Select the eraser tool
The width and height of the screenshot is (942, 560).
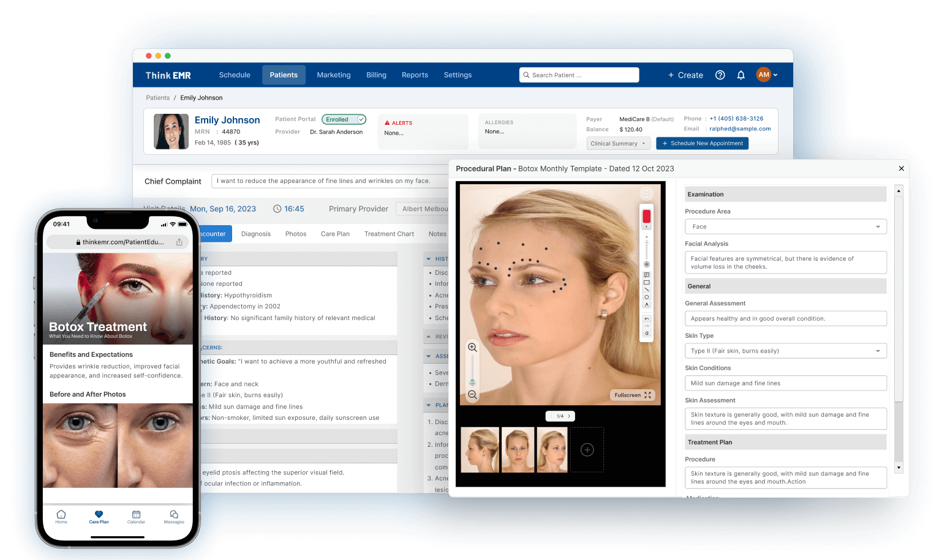646,334
